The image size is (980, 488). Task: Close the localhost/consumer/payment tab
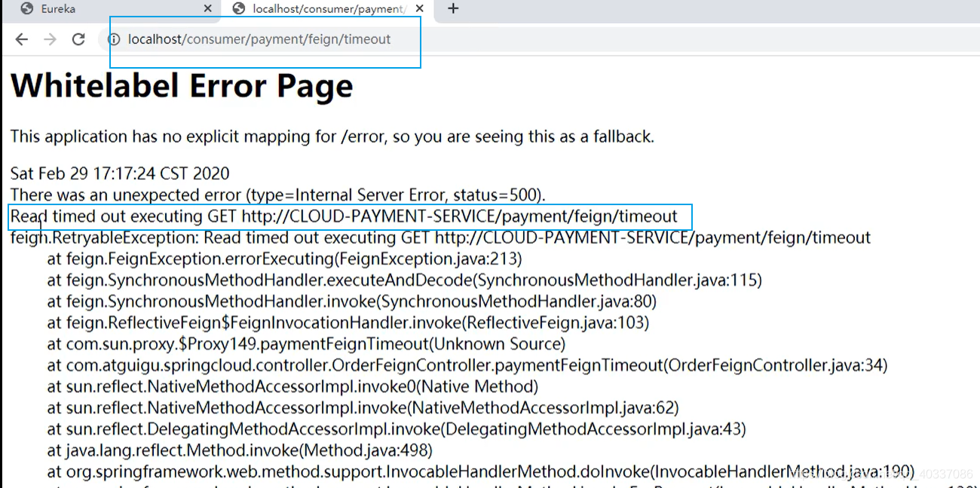[420, 9]
